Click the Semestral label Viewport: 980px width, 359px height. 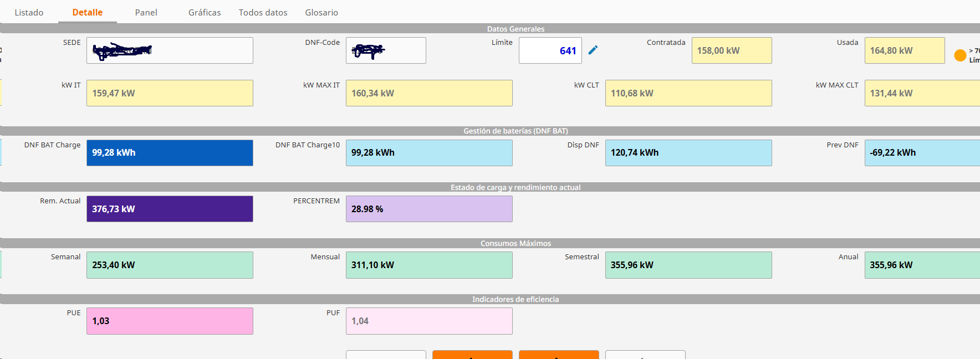click(x=582, y=257)
